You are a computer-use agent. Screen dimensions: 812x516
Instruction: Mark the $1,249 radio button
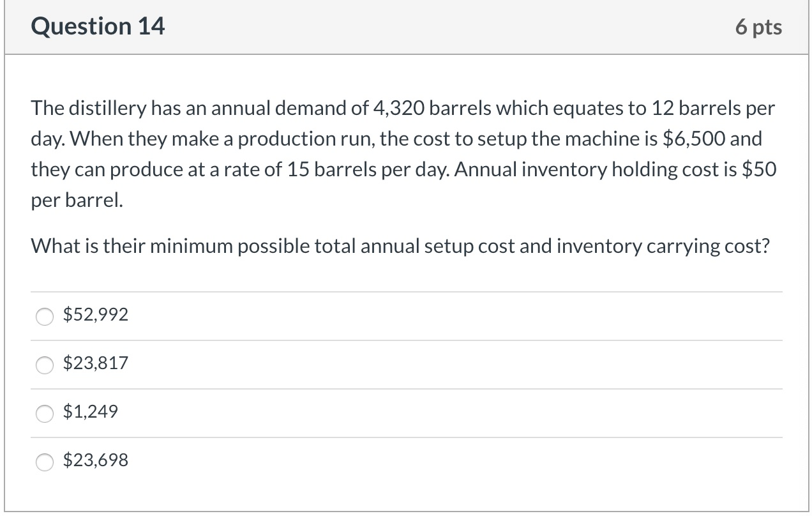[45, 413]
